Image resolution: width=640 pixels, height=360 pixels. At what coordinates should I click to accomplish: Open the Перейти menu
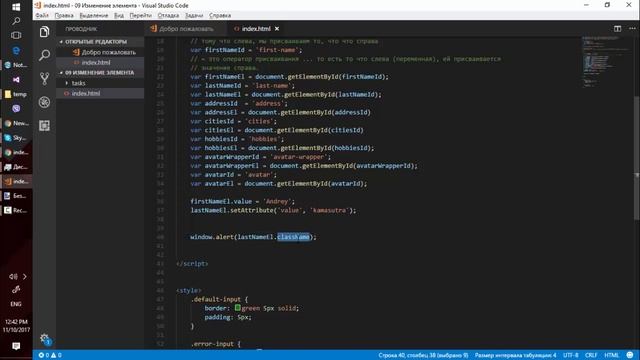pos(140,16)
